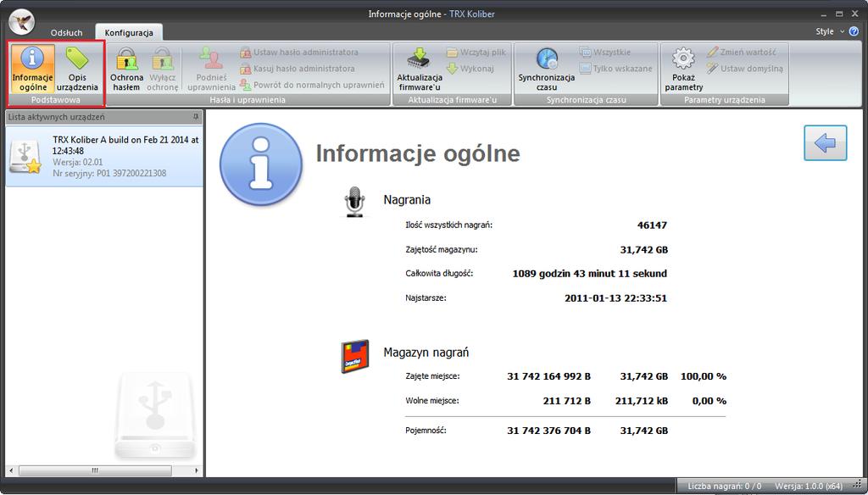This screenshot has width=868, height=495.
Task: Open the hummingbird application menu button
Action: coord(22,23)
